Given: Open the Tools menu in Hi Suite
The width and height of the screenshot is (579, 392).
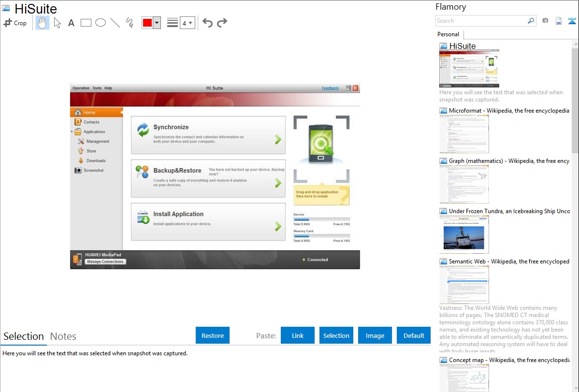Looking at the screenshot, I should (97, 88).
